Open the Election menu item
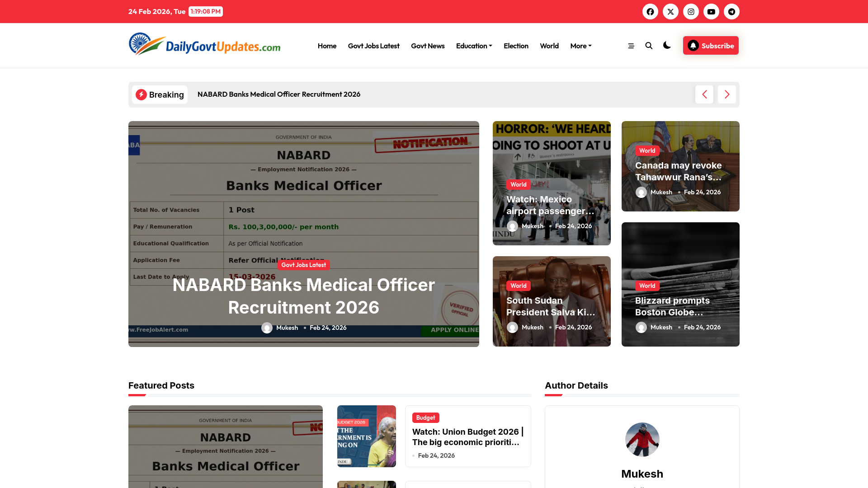Image resolution: width=868 pixels, height=488 pixels. 516,46
